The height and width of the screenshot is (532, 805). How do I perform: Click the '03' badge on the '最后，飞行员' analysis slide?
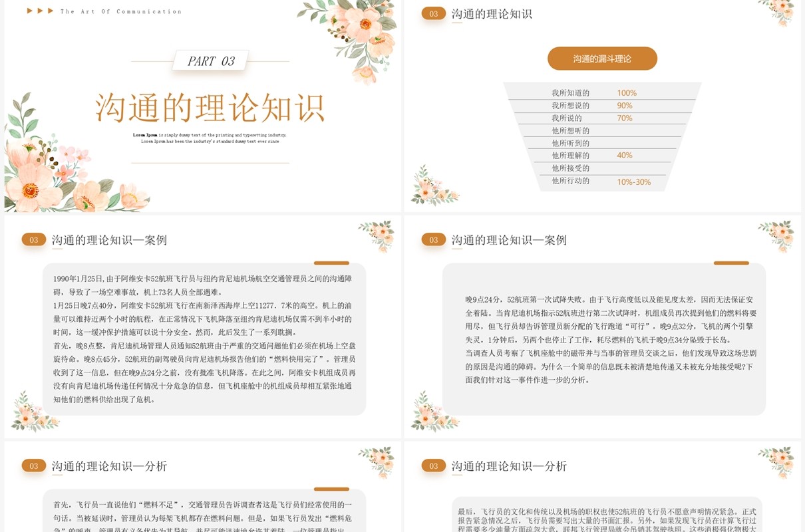pos(434,466)
